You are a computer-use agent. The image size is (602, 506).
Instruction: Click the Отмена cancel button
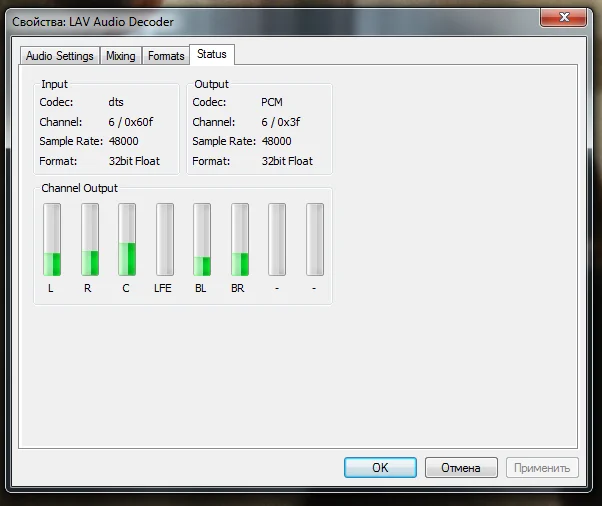click(x=461, y=467)
